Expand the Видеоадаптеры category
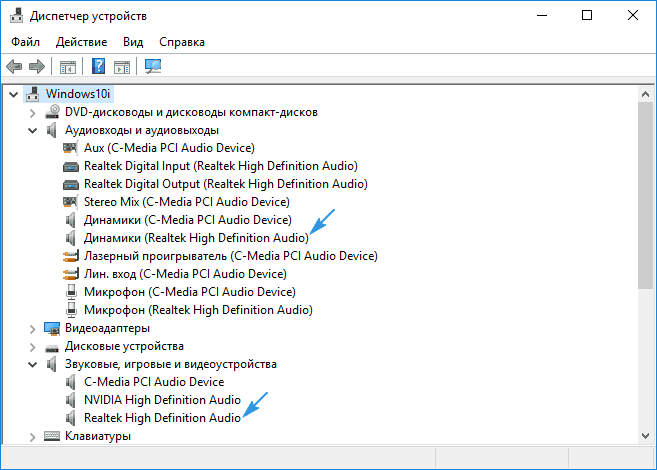 32,328
